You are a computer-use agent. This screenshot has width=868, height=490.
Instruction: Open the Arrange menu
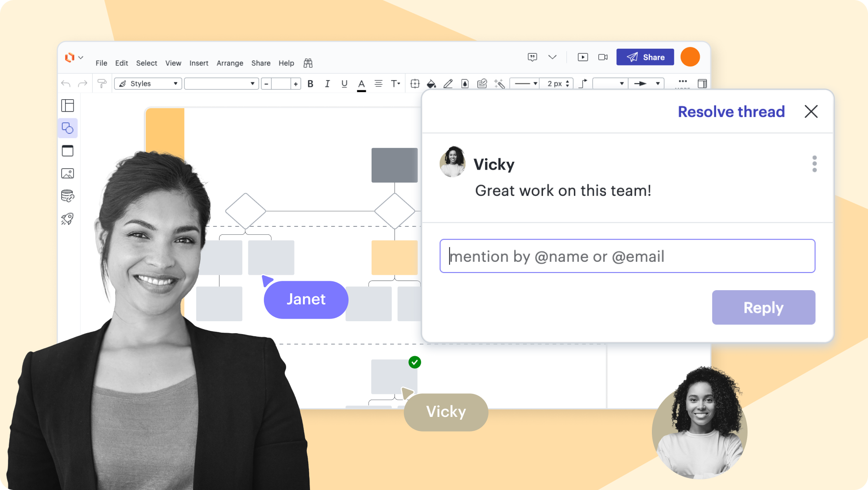point(229,63)
